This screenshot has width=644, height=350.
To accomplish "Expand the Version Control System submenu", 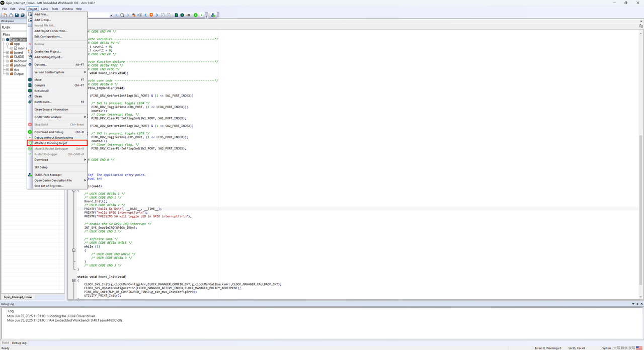I will click(57, 72).
